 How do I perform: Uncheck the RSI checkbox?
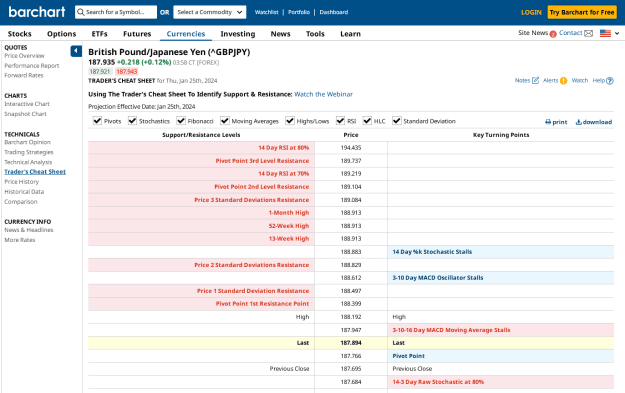tap(340, 121)
